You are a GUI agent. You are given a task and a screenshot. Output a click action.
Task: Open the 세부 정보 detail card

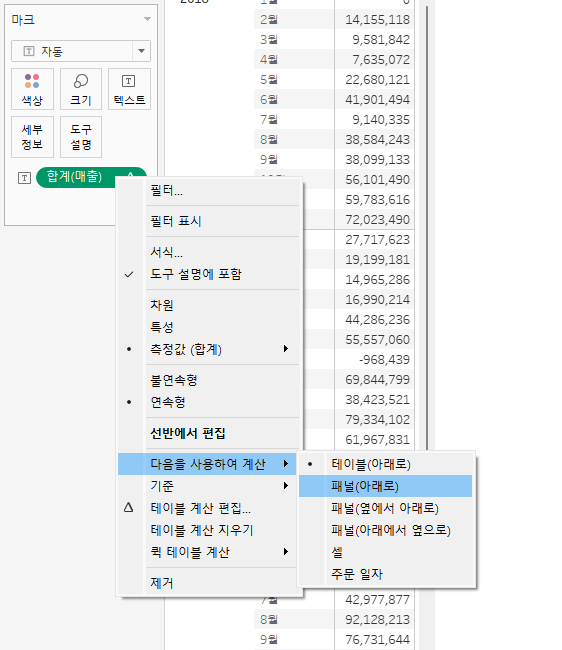pos(32,137)
